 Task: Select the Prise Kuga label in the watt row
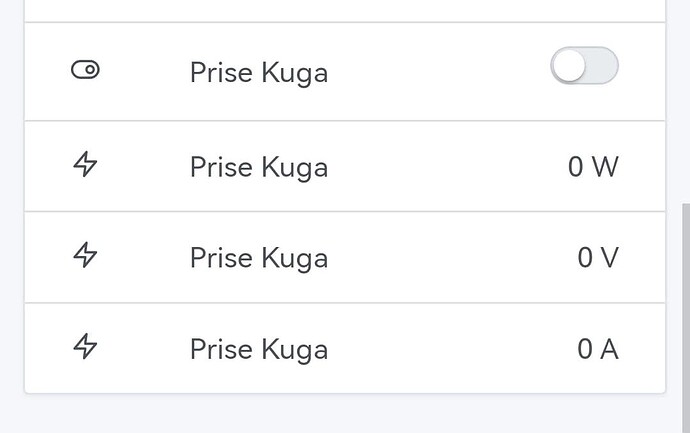[x=258, y=167]
